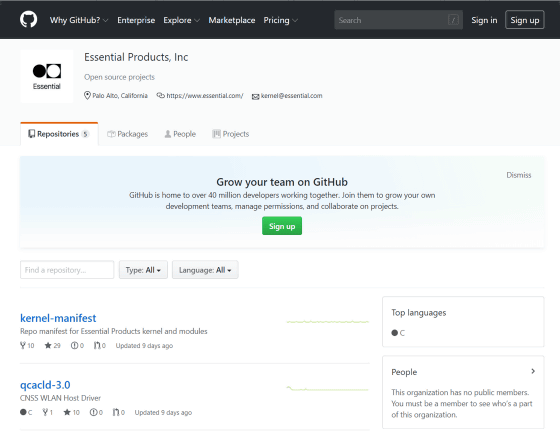560x434 pixels.
Task: Click the C dot in Top languages
Action: click(x=395, y=333)
